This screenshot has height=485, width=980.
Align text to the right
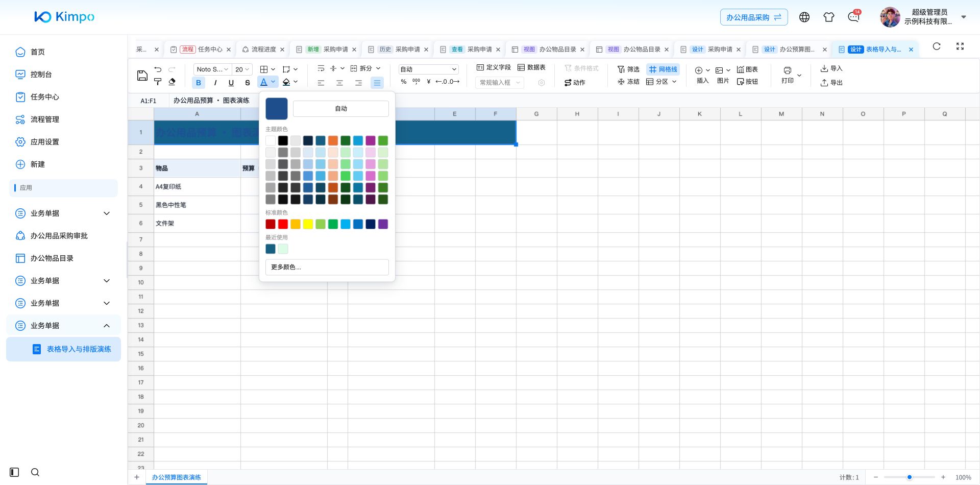(358, 83)
